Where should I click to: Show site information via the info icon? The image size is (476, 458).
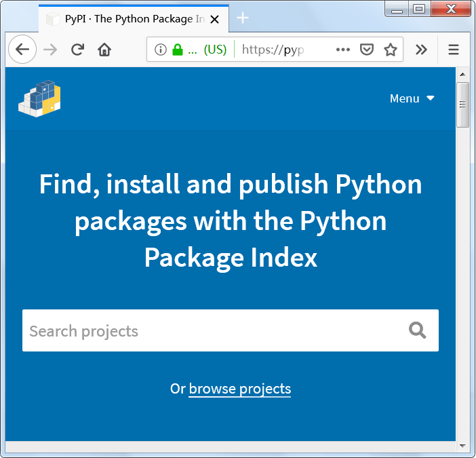tap(161, 50)
